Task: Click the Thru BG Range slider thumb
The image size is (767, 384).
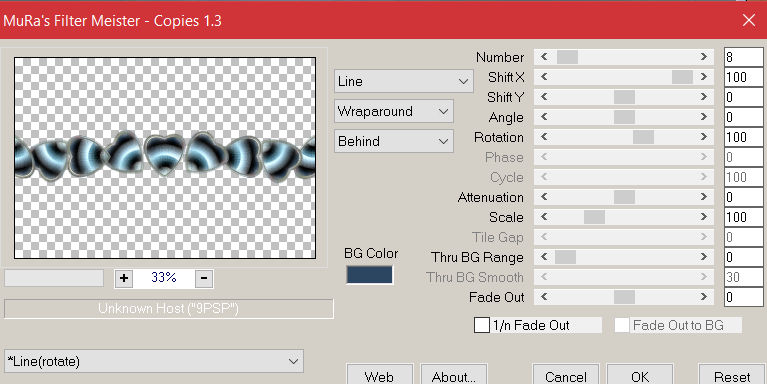Action: pos(565,257)
